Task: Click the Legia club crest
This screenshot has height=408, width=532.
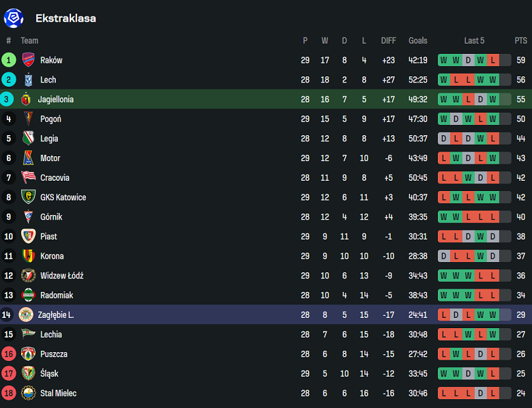Action: coord(28,139)
